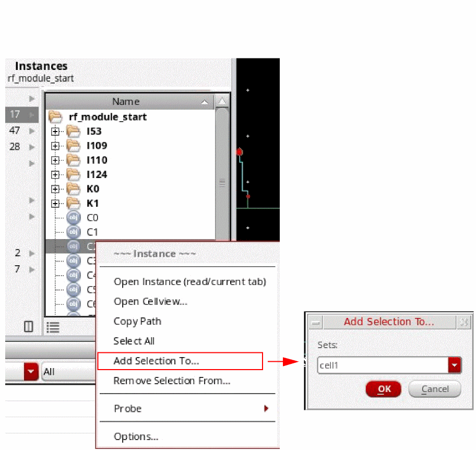Screen dimensions: 476x450
Task: Click the obj icon of highlighted row
Action: click(74, 246)
